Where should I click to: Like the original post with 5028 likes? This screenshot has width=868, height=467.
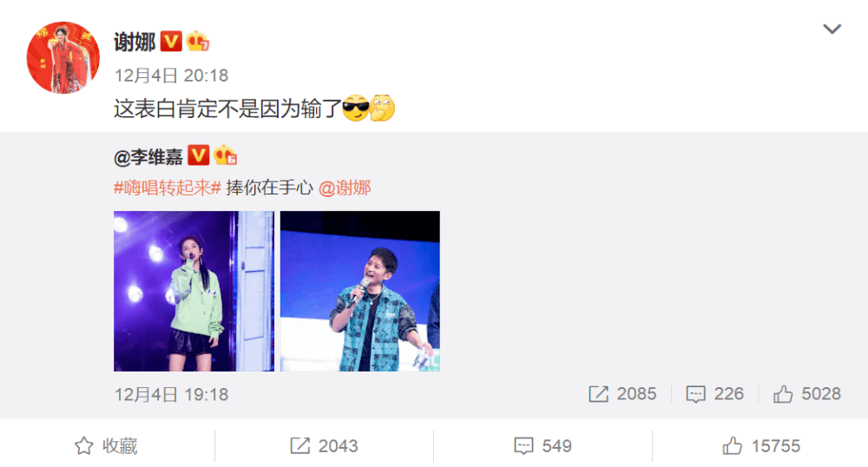807,394
